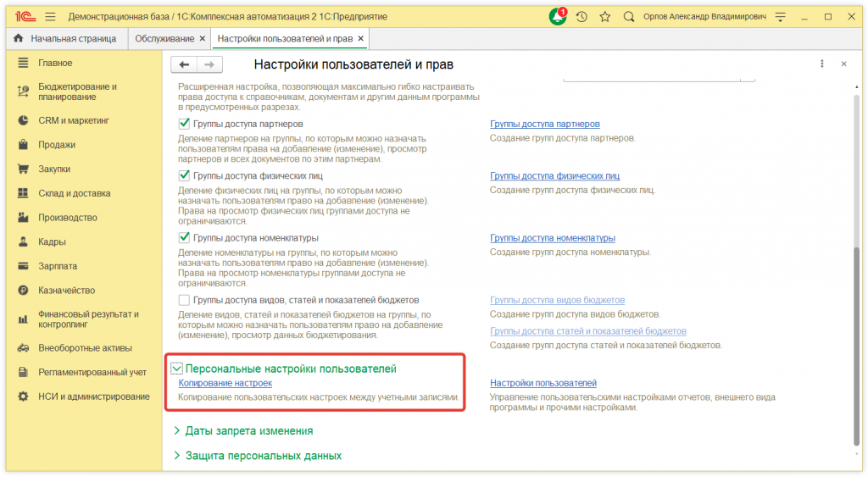Open the Продажи section

tap(57, 145)
